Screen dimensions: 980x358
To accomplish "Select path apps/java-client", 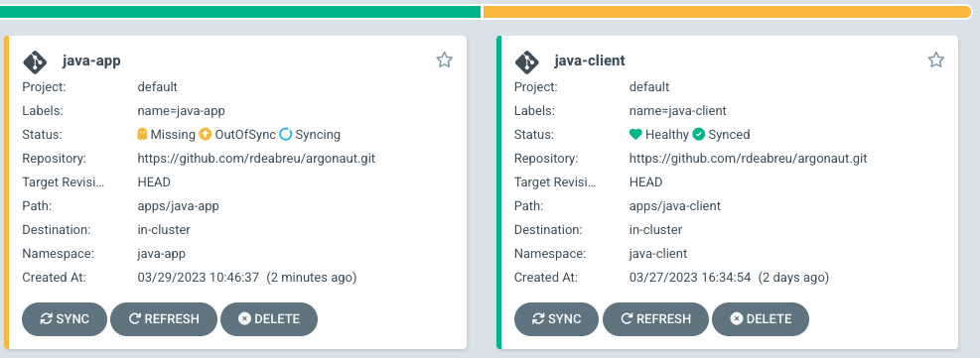I will click(675, 206).
